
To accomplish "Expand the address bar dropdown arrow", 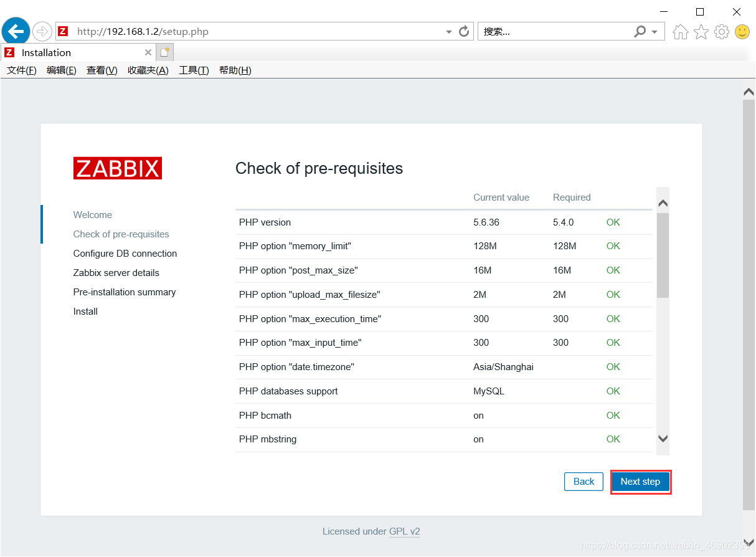I will (449, 32).
